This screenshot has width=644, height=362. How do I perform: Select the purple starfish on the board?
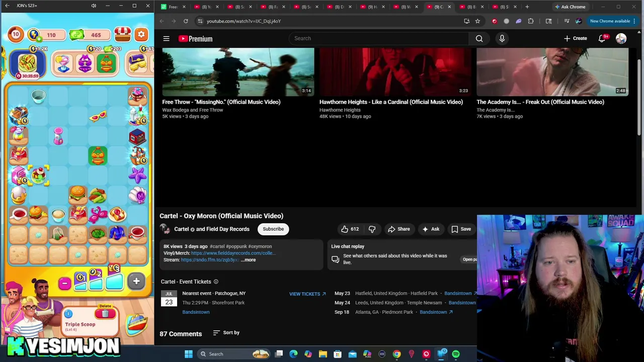(x=137, y=174)
